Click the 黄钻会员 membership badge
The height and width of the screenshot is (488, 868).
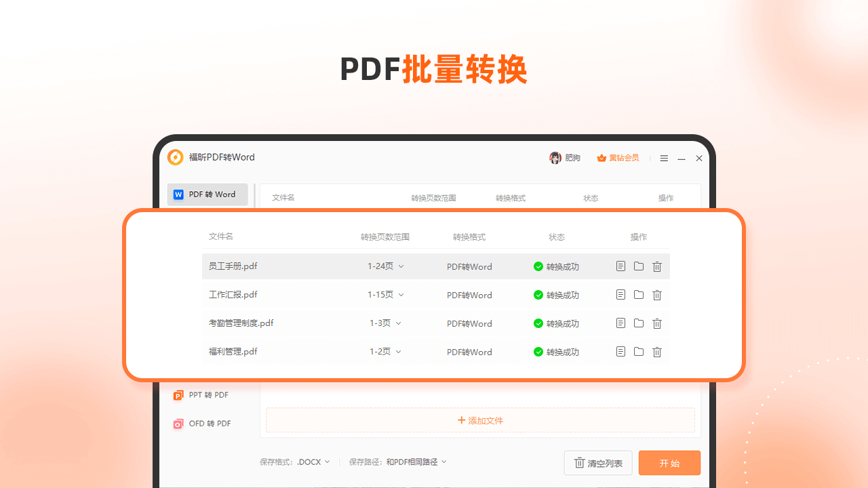coord(618,158)
